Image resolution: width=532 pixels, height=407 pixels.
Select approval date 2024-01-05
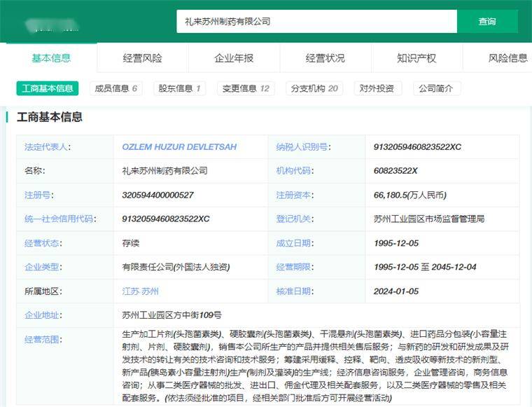pos(396,291)
